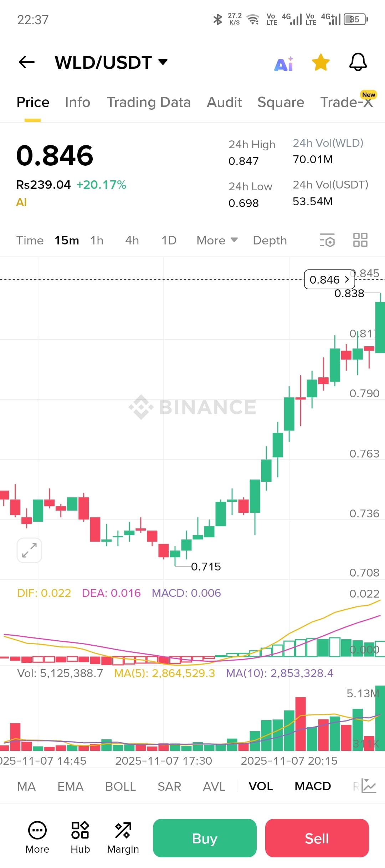Tap the Vol: 5,125,388.7 readout
The width and height of the screenshot is (385, 868).
[60, 673]
